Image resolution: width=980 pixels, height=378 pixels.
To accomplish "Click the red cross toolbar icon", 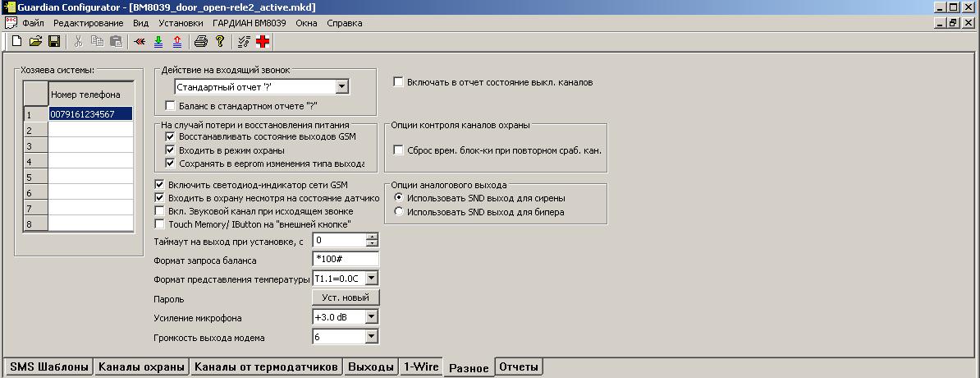I will 263,41.
